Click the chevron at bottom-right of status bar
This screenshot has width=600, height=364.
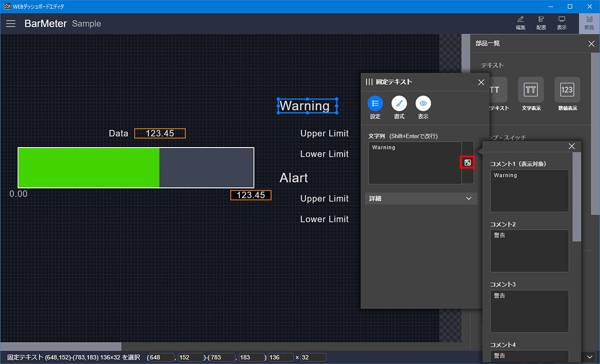click(590, 357)
